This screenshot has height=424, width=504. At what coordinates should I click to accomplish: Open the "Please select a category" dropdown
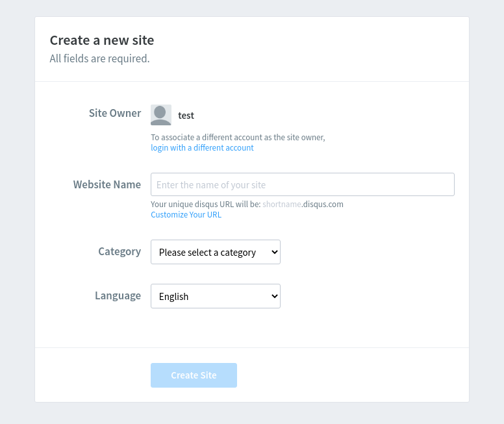(216, 252)
